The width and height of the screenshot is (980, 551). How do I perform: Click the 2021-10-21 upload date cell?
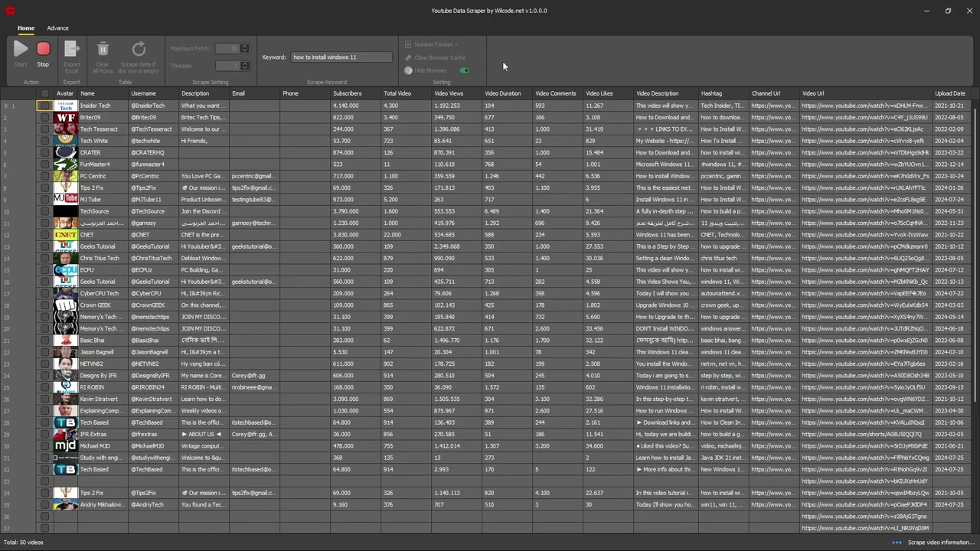[952, 106]
